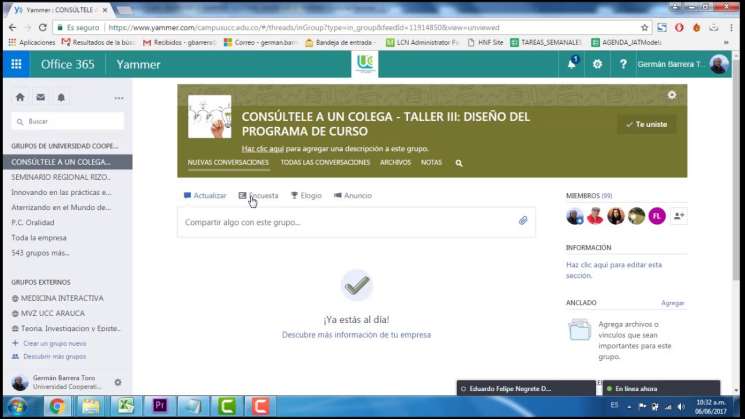Open the help question mark icon

click(x=623, y=64)
